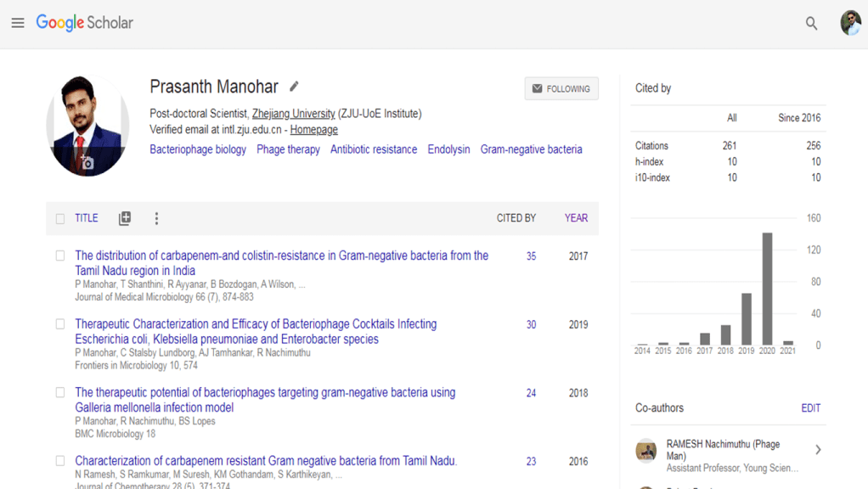Select checkbox for Bacteriophage Cocktails article

pyautogui.click(x=60, y=324)
